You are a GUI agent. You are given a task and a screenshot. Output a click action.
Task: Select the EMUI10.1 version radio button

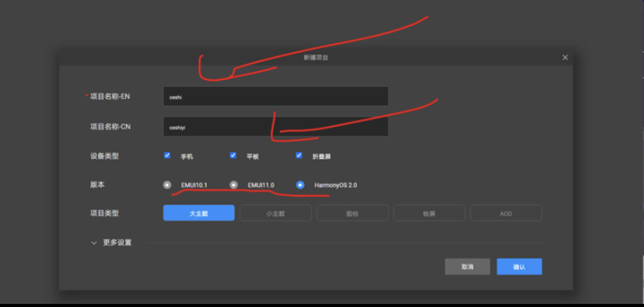tap(167, 185)
